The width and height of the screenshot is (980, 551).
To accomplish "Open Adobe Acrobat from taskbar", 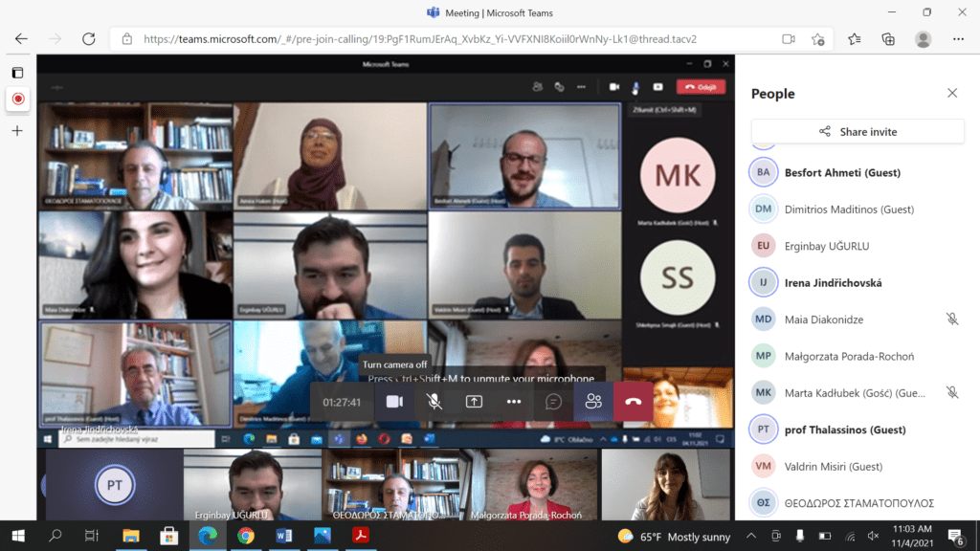I will coord(361,536).
